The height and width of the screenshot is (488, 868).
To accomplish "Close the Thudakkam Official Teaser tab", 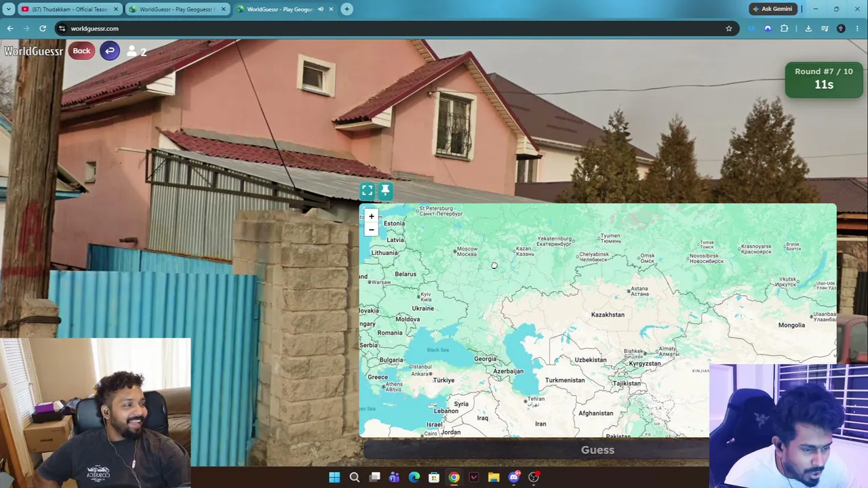I will pyautogui.click(x=116, y=9).
